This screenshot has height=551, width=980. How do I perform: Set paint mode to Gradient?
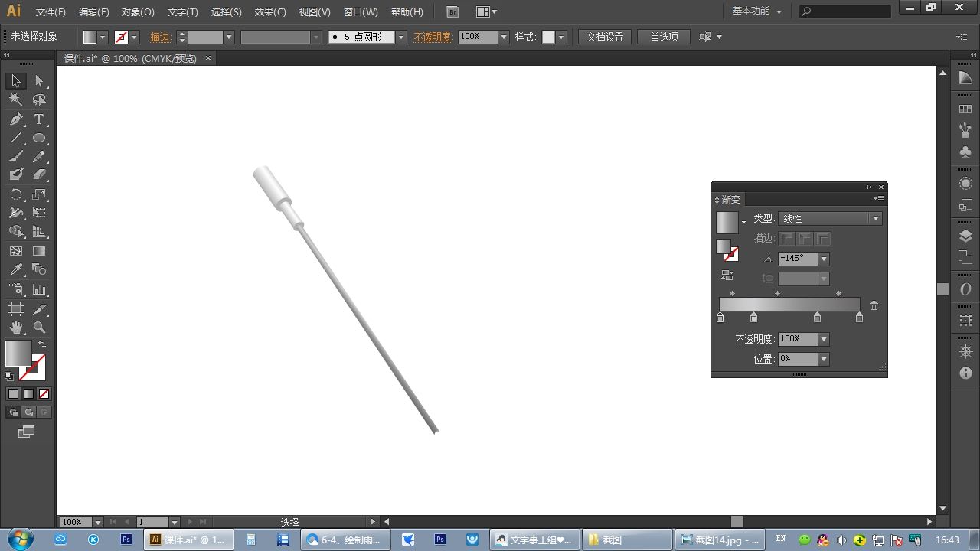[28, 394]
